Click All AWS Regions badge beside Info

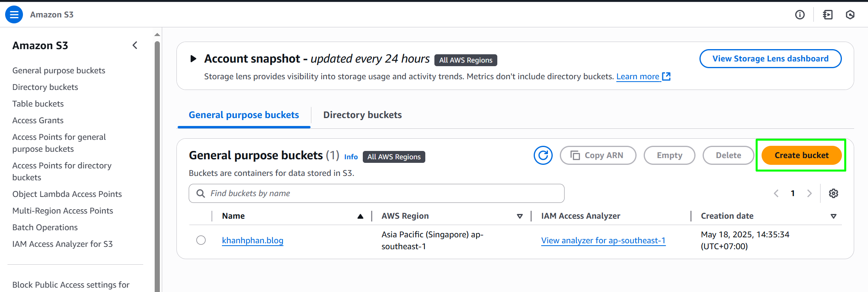click(394, 157)
